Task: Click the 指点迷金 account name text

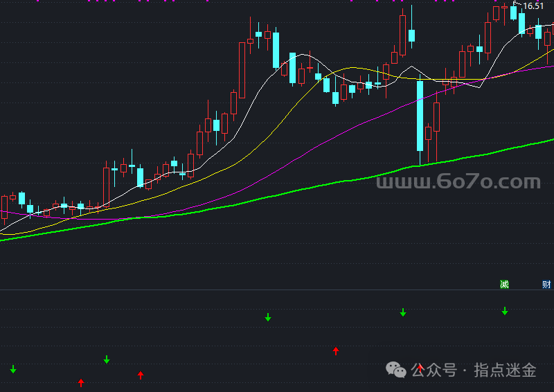Action: tap(505, 371)
